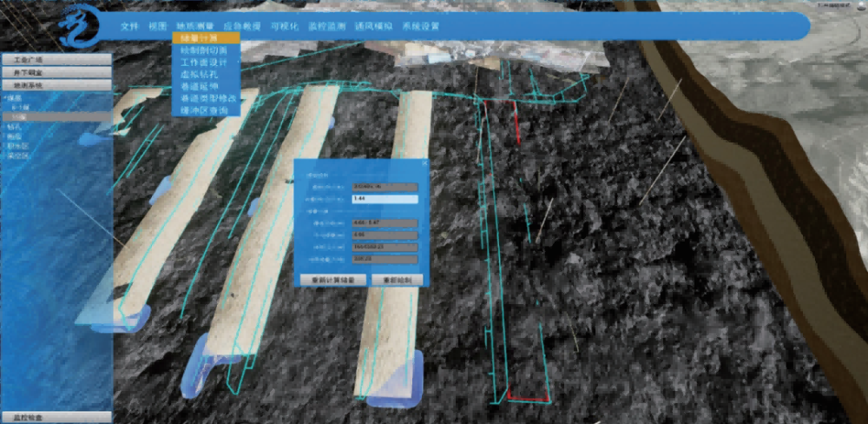The image size is (868, 424).
Task: Click the editable 1.44 input field
Action: (x=384, y=199)
